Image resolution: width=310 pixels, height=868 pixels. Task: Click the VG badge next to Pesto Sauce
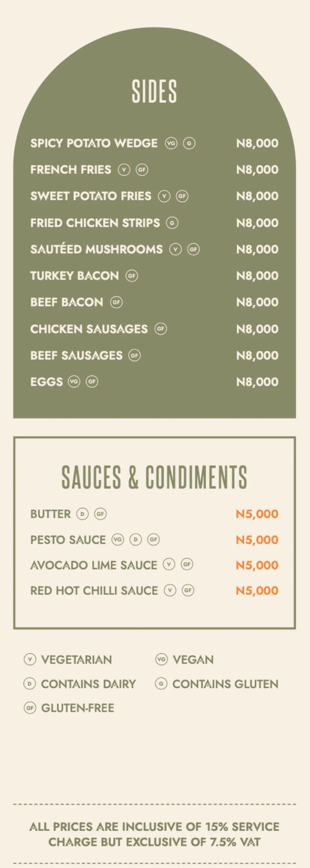click(x=118, y=539)
